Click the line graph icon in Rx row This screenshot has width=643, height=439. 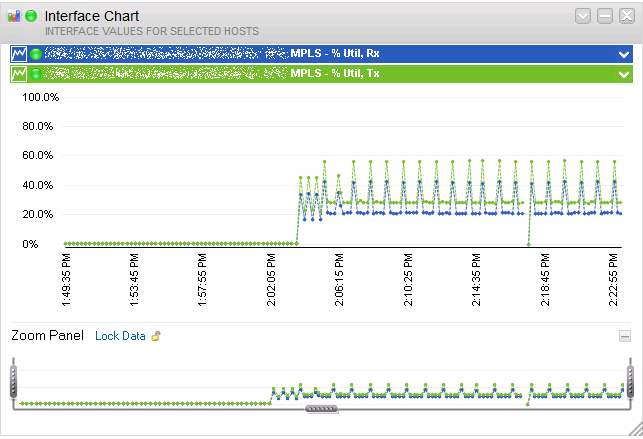tap(19, 54)
